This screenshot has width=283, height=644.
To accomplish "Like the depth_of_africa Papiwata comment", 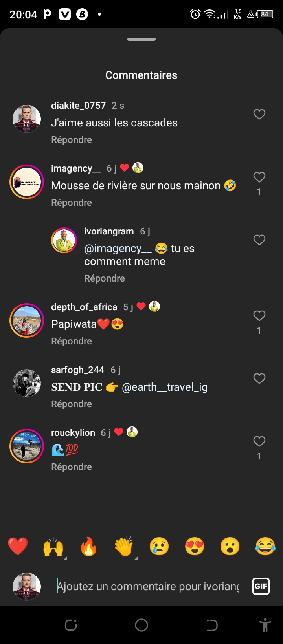I will (x=259, y=316).
